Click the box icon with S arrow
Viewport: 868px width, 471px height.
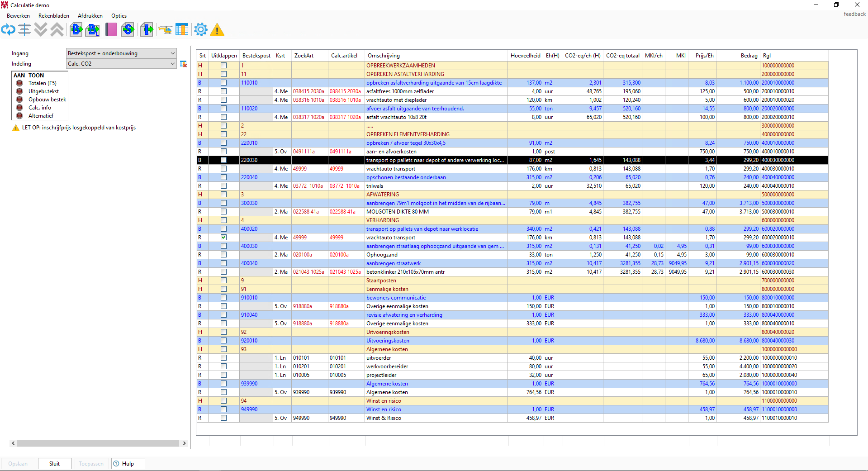pos(128,30)
